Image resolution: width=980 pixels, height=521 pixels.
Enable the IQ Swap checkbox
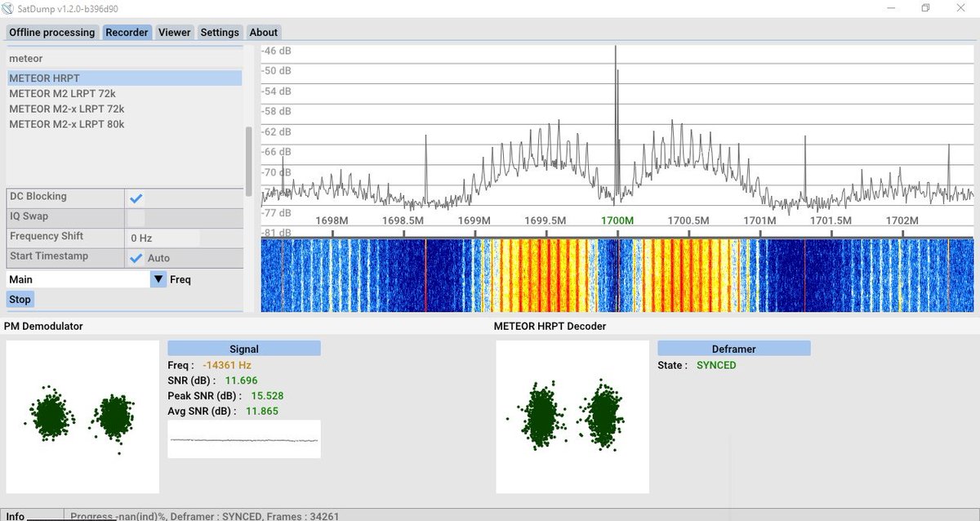point(136,218)
